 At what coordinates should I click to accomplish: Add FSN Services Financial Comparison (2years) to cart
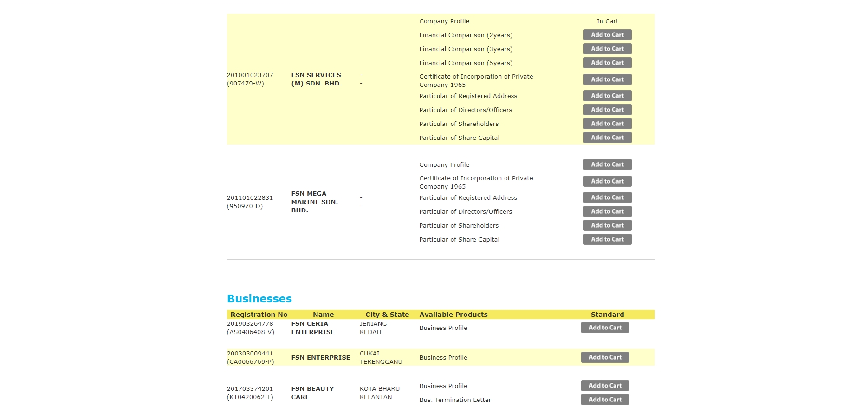[x=607, y=35]
